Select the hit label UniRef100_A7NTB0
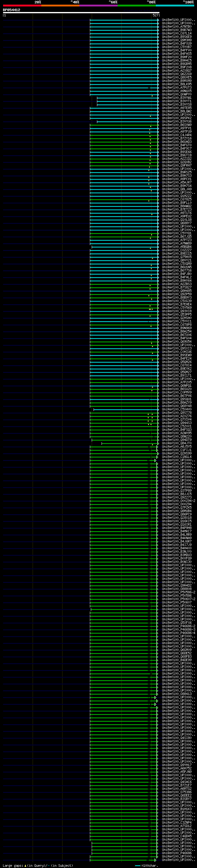197x868 pixels. [x=177, y=26]
